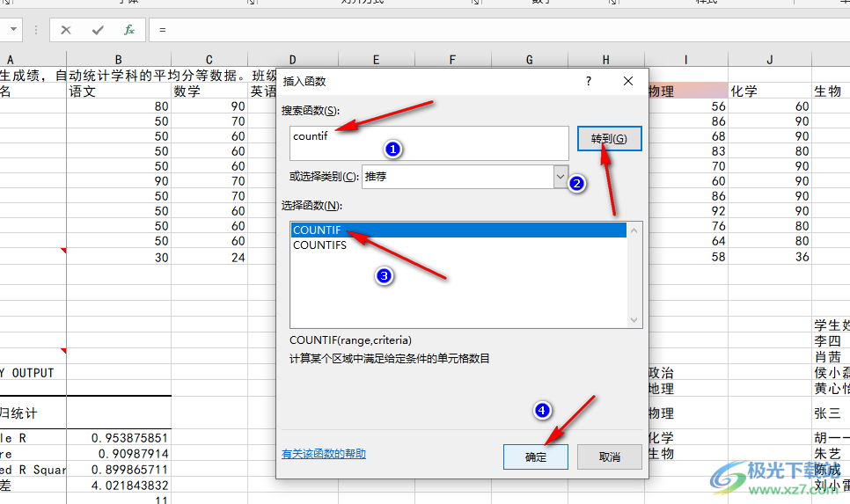Click the 政治 cell in column I
The image size is (850, 504).
(x=687, y=372)
